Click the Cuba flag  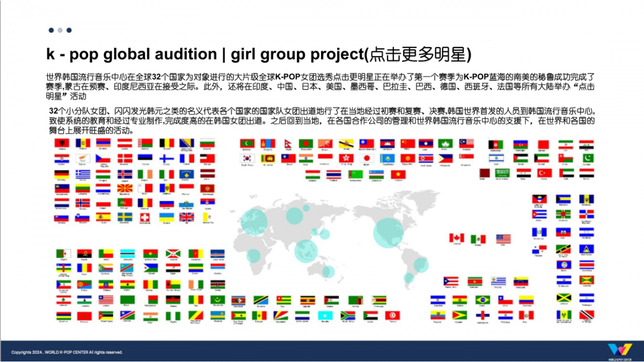(x=539, y=214)
